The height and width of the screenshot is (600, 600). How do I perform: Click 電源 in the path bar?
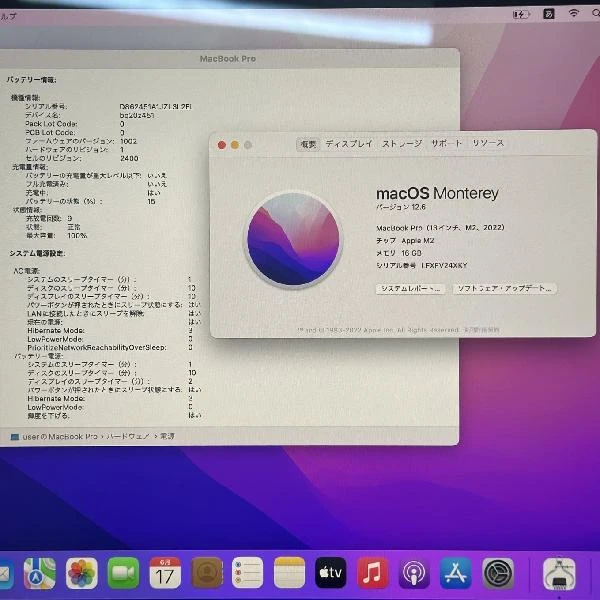[x=167, y=436]
